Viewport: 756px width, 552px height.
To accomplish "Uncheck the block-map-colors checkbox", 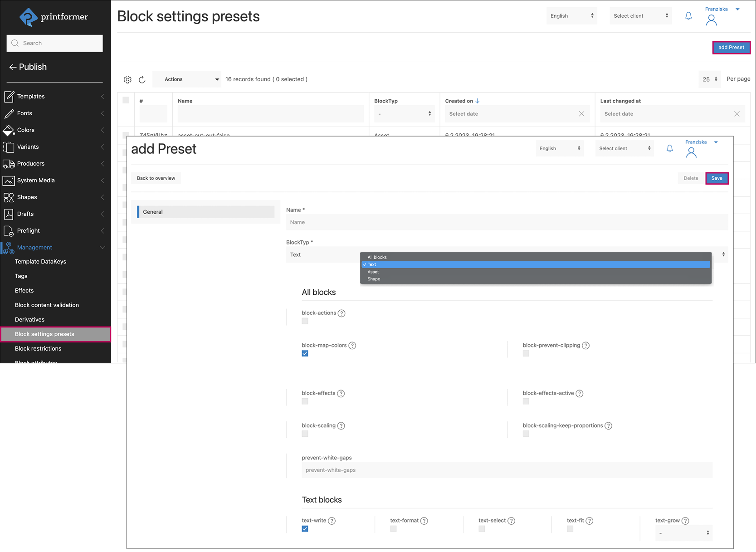I will (305, 353).
